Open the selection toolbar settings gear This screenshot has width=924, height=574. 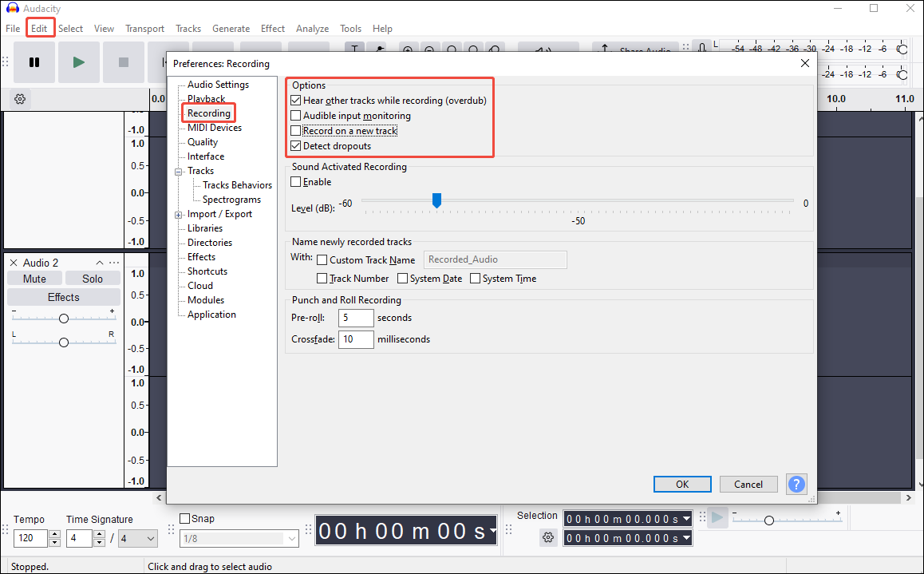(x=548, y=537)
